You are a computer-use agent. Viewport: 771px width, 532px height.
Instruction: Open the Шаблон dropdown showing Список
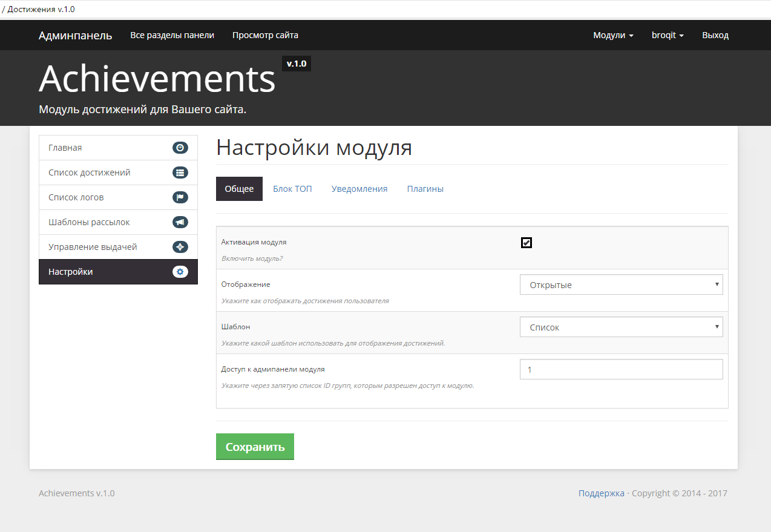(622, 327)
